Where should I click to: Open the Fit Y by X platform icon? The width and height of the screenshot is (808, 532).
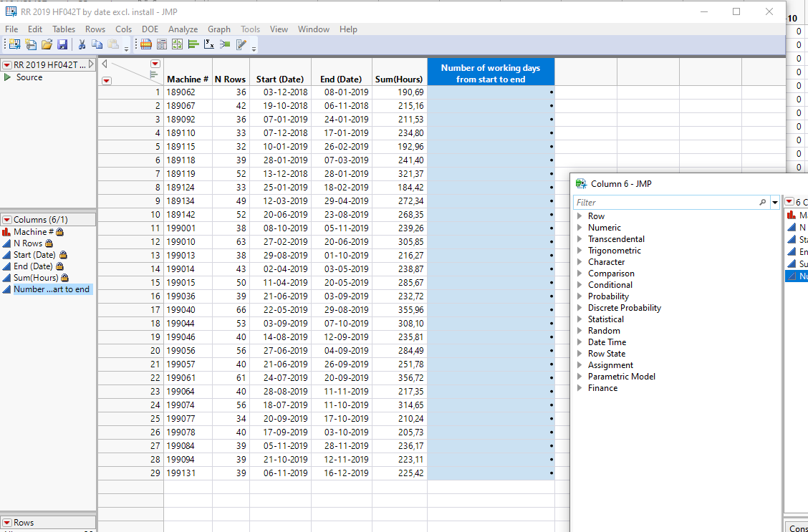click(209, 44)
